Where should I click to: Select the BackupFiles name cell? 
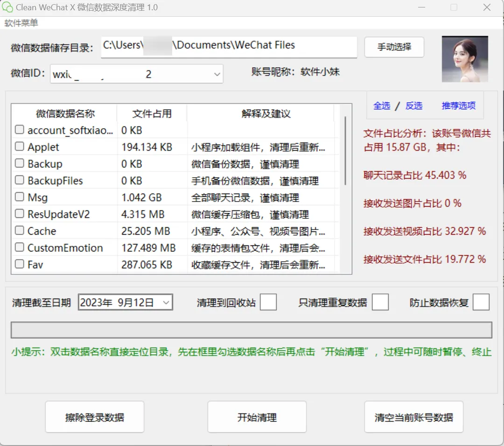pyautogui.click(x=55, y=181)
